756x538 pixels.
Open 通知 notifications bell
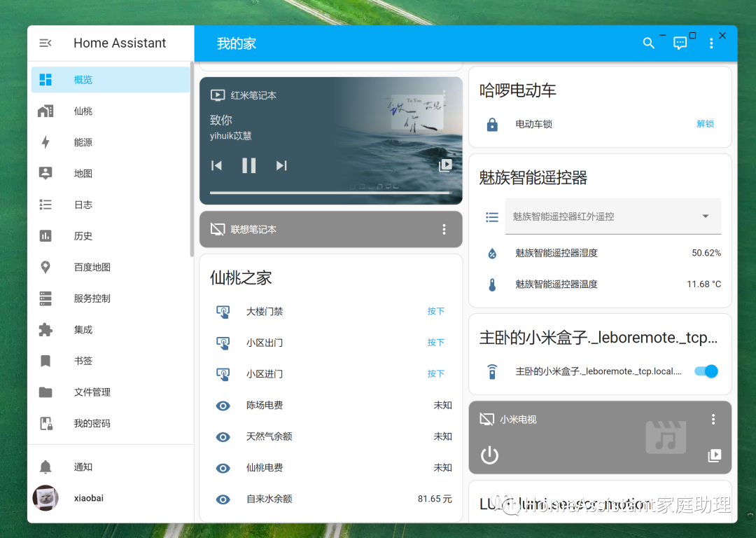tap(45, 467)
